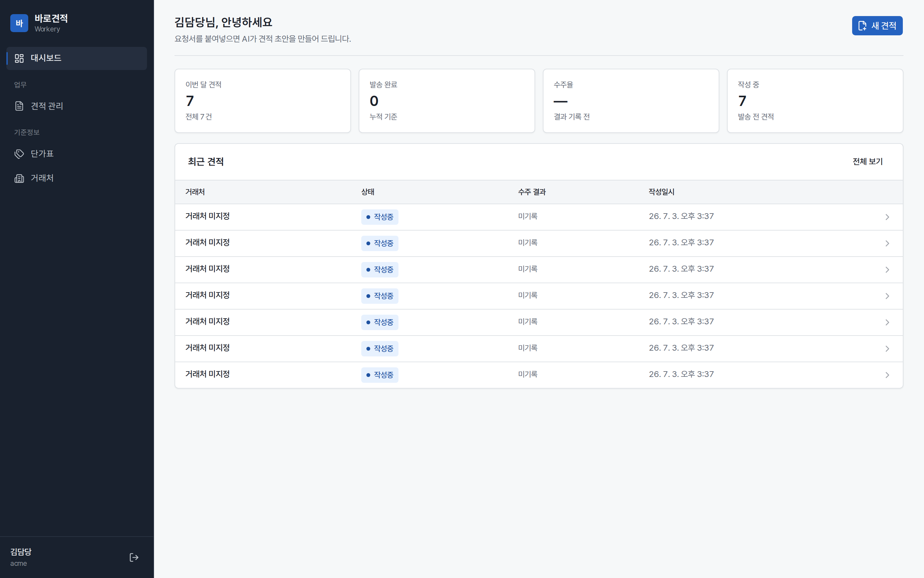Click the 김담당님, 안녕하세요 heading
924x578 pixels.
coord(223,22)
